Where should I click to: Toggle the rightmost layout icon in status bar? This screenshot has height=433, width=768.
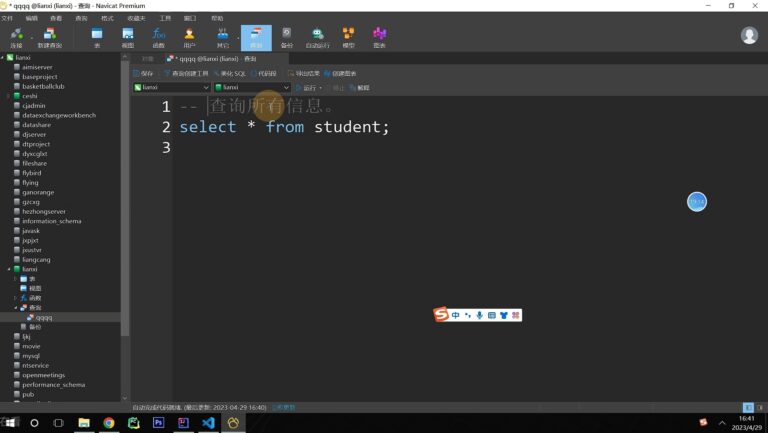point(760,408)
